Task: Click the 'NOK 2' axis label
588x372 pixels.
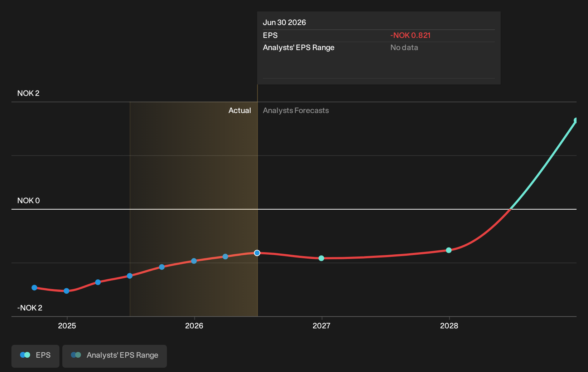Action: [x=28, y=93]
